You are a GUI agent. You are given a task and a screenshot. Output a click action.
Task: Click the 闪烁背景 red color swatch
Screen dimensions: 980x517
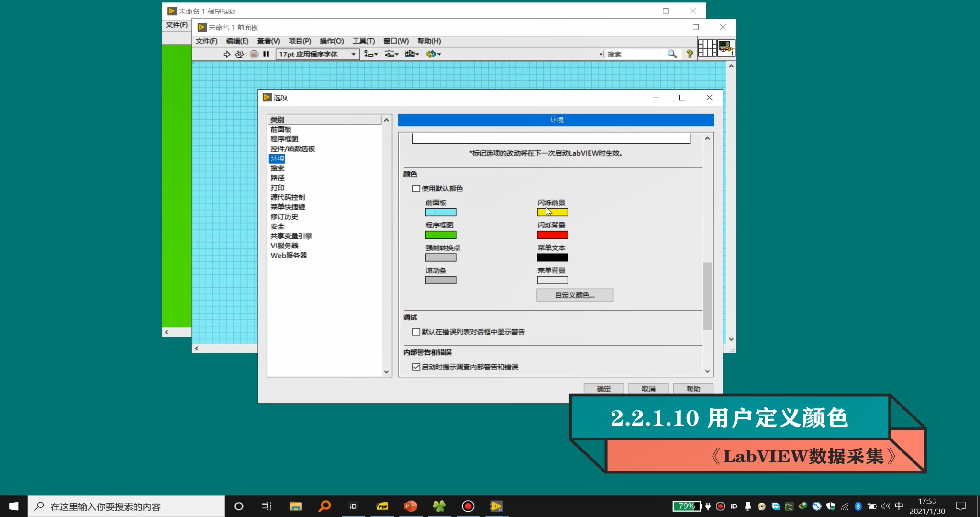tap(553, 235)
